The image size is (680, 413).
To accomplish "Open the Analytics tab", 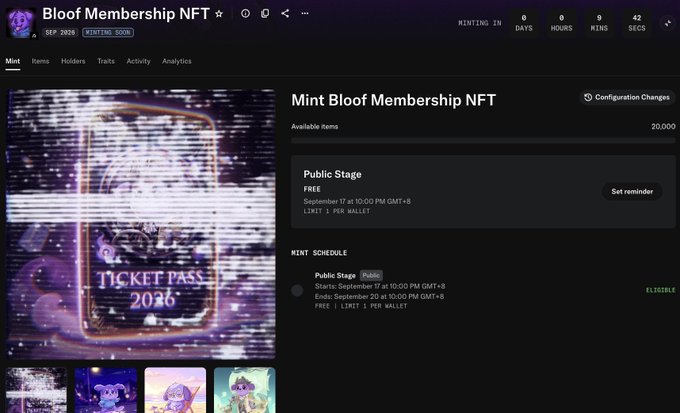I will (x=177, y=61).
